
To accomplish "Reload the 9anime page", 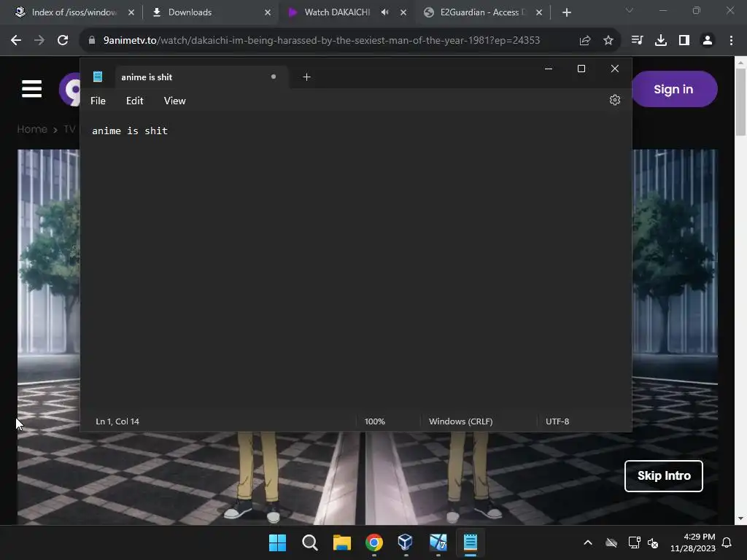I will click(x=63, y=41).
